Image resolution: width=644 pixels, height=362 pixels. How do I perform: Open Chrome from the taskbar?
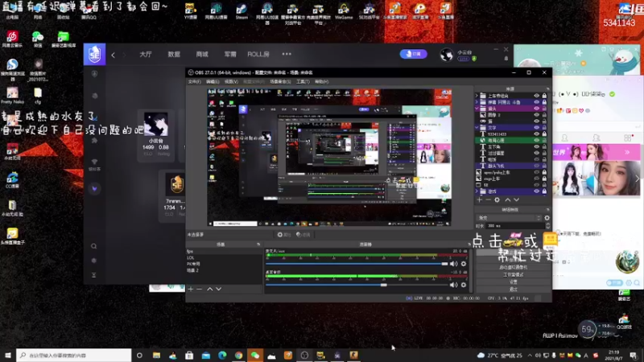pos(238,355)
